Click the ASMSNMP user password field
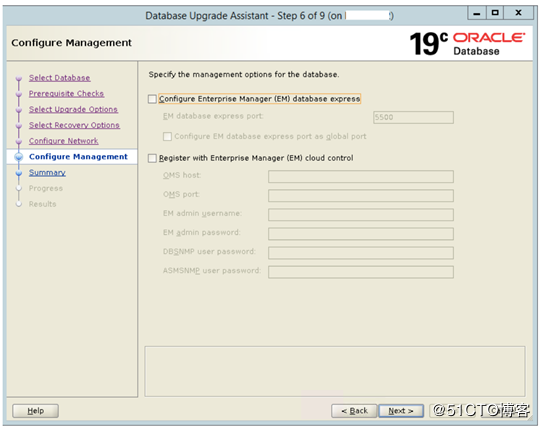 [361, 272]
